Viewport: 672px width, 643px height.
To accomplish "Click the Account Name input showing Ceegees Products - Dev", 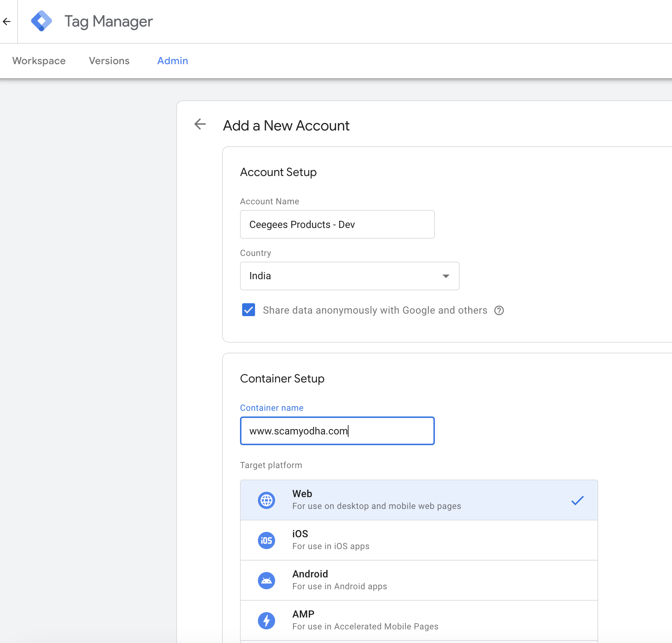I will (x=337, y=224).
